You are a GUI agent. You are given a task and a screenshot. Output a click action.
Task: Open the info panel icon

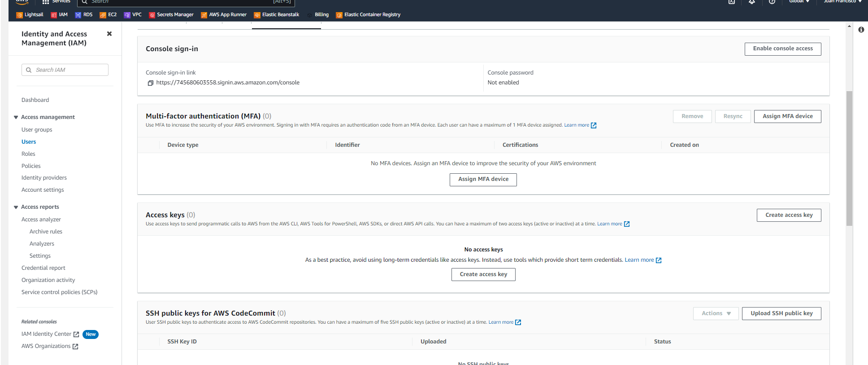tap(861, 30)
